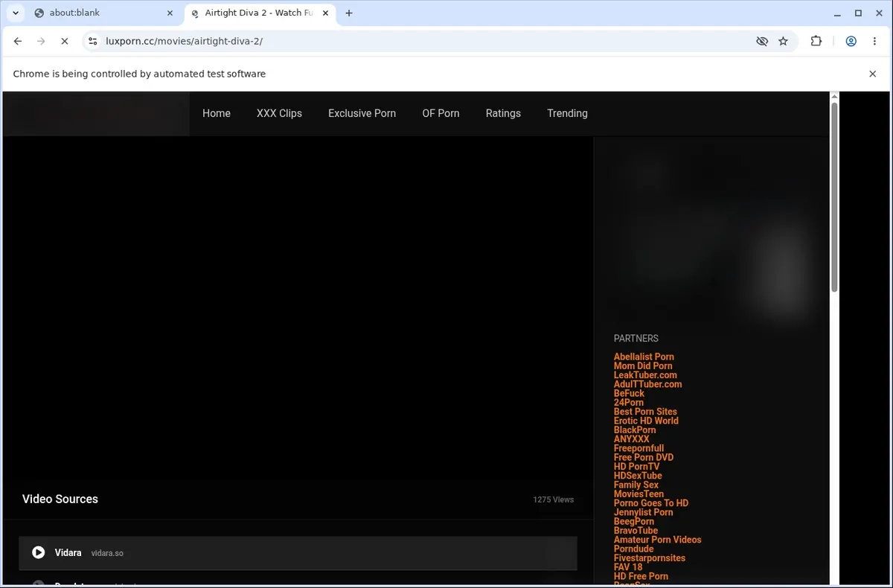Open the Amateur Porn Videos link

pyautogui.click(x=657, y=540)
